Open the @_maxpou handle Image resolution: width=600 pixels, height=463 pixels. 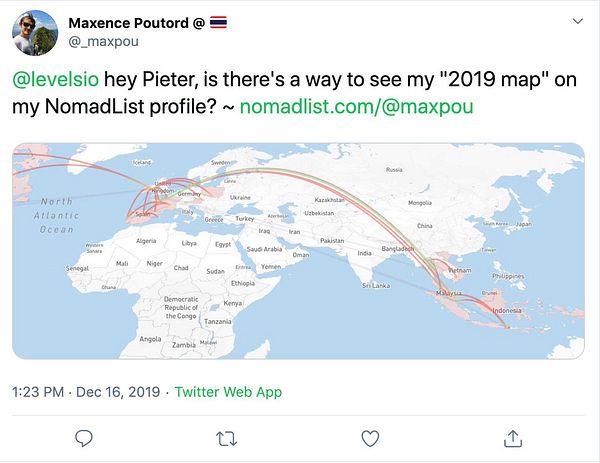103,41
